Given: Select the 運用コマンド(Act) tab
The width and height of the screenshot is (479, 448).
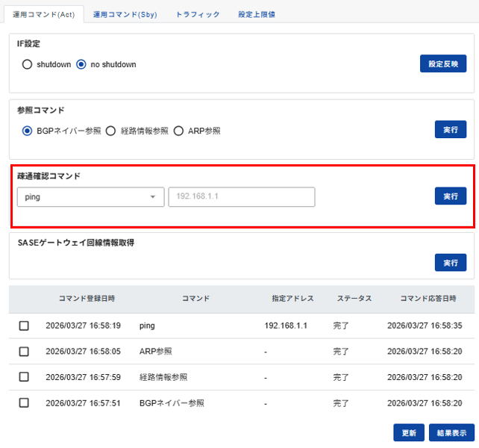Looking at the screenshot, I should pyautogui.click(x=42, y=14).
